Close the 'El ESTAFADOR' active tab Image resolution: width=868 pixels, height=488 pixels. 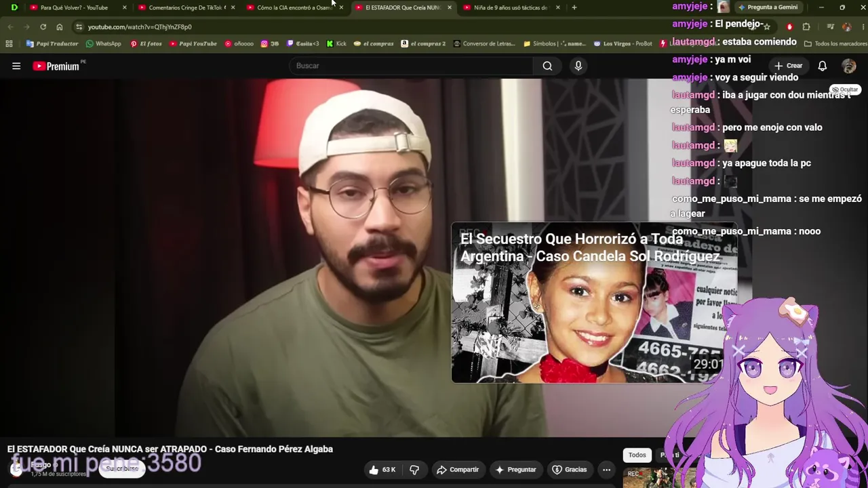450,7
